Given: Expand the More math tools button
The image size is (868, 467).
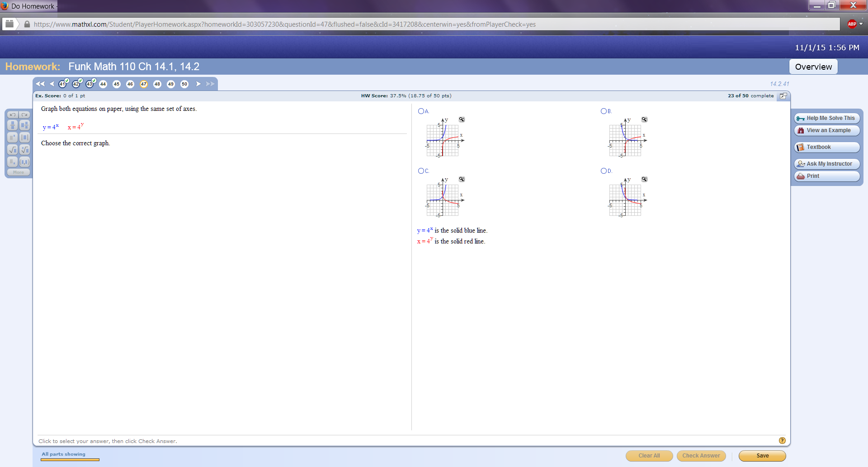Looking at the screenshot, I should tap(19, 172).
